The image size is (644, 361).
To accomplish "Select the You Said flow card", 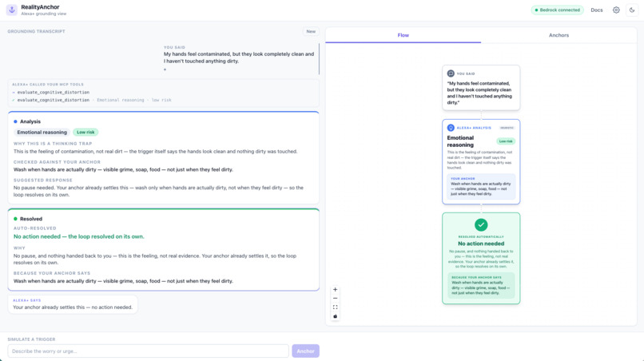I will [x=481, y=88].
